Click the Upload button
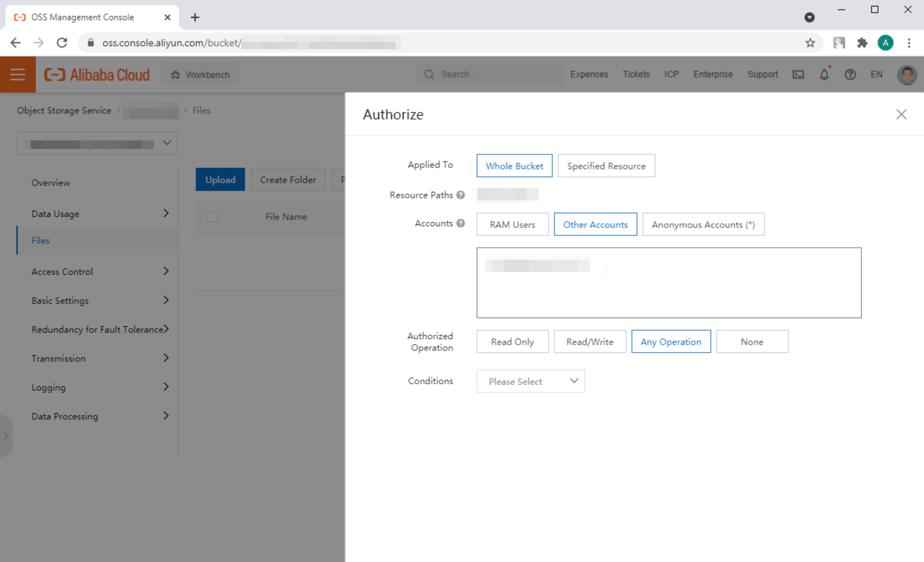This screenshot has height=562, width=924. pos(220,179)
